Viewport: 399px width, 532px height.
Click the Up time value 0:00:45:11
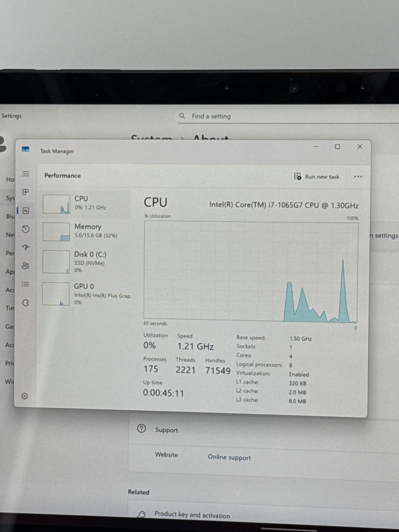point(163,393)
